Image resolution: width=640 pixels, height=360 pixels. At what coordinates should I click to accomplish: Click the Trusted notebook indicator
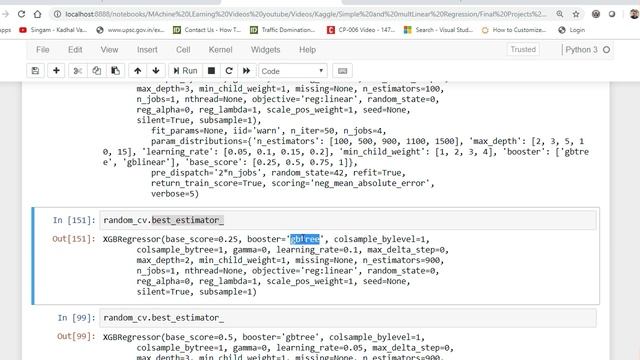(x=523, y=49)
